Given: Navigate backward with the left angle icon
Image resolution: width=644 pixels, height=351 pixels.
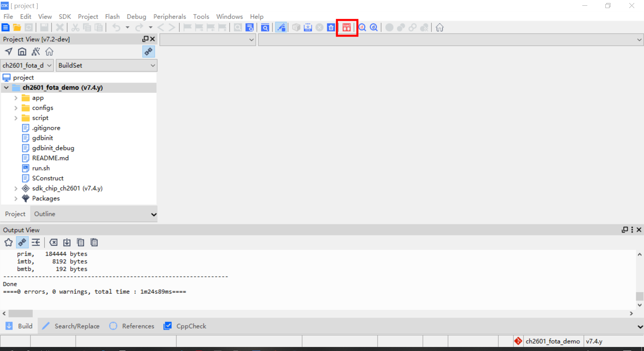Looking at the screenshot, I should [x=161, y=28].
